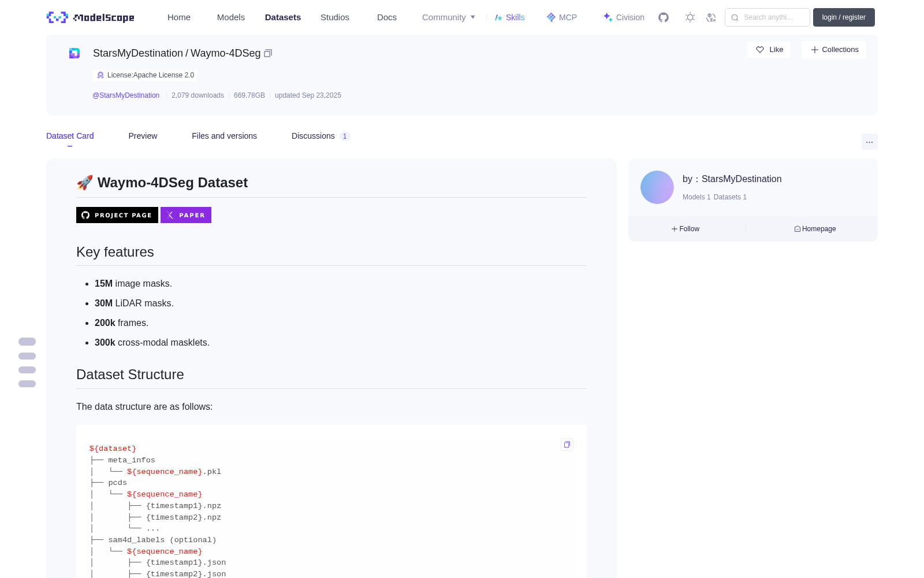
Task: Switch to the Preview tab
Action: [143, 136]
